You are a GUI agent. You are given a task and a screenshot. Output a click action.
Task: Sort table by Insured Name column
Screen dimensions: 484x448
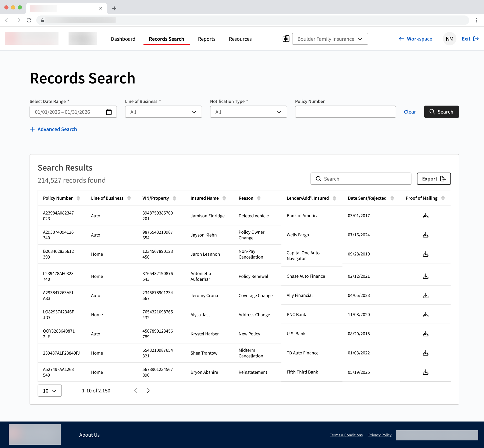pos(224,198)
